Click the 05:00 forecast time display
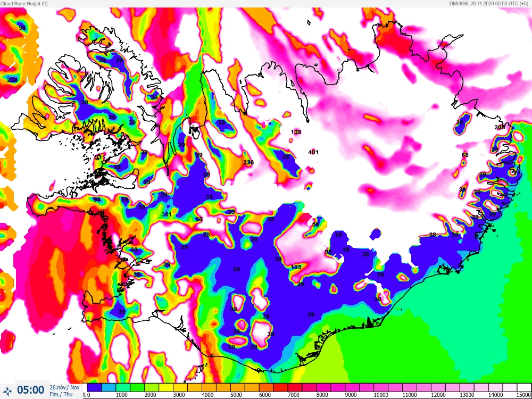This screenshot has width=532, height=399. pyautogui.click(x=30, y=390)
